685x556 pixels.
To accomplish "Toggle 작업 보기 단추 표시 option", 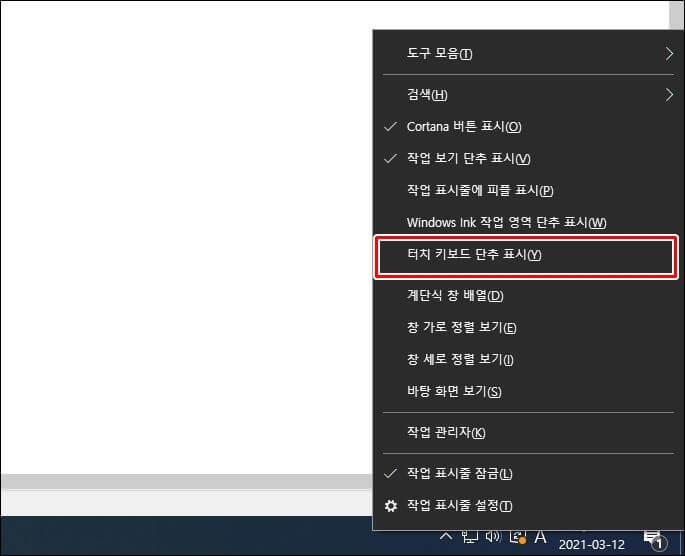I will pos(526,158).
